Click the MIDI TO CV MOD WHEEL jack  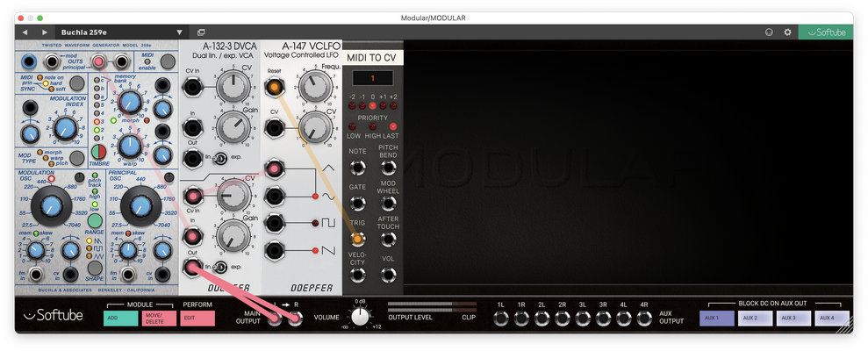(x=388, y=204)
